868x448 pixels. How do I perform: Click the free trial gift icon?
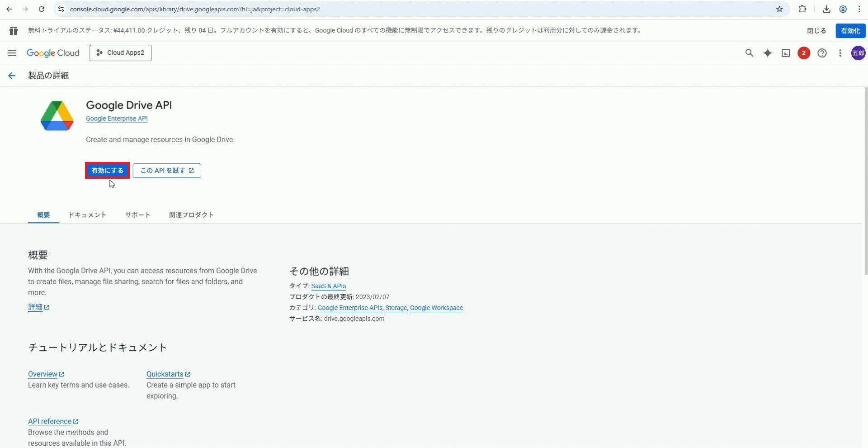(x=14, y=31)
